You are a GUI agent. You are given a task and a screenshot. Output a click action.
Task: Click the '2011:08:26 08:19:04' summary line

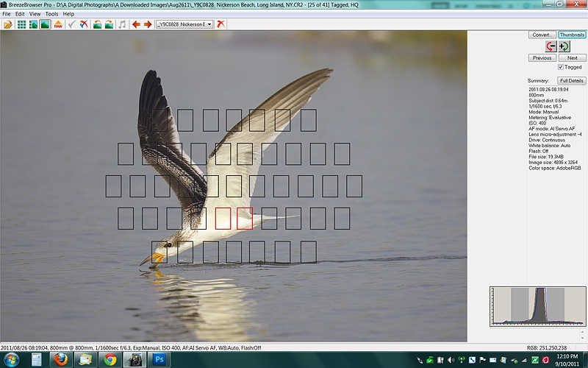[x=548, y=89]
